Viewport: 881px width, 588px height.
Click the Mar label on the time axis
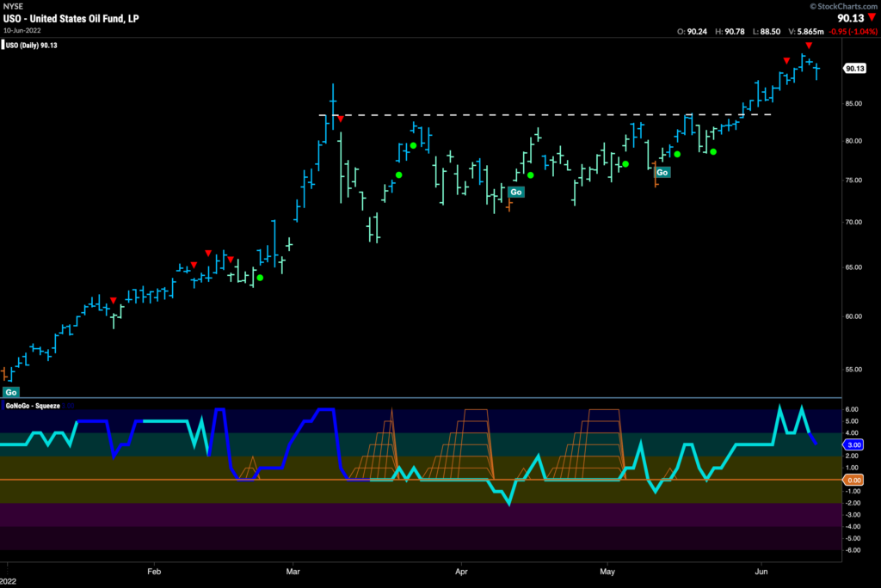coord(293,572)
